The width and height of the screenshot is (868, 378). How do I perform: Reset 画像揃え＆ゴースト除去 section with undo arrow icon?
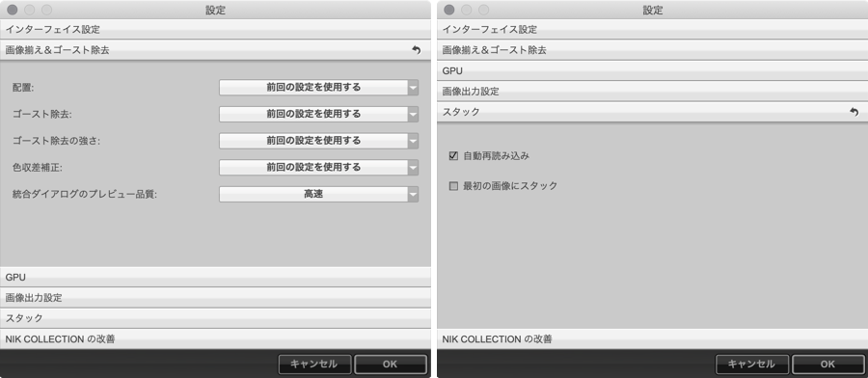[x=417, y=50]
